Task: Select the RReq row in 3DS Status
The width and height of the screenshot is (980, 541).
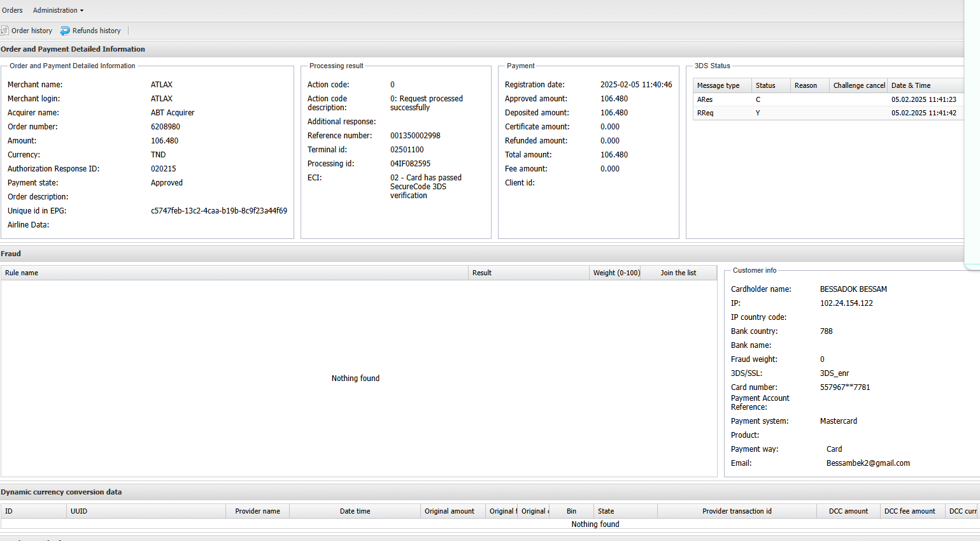Action: [x=705, y=113]
